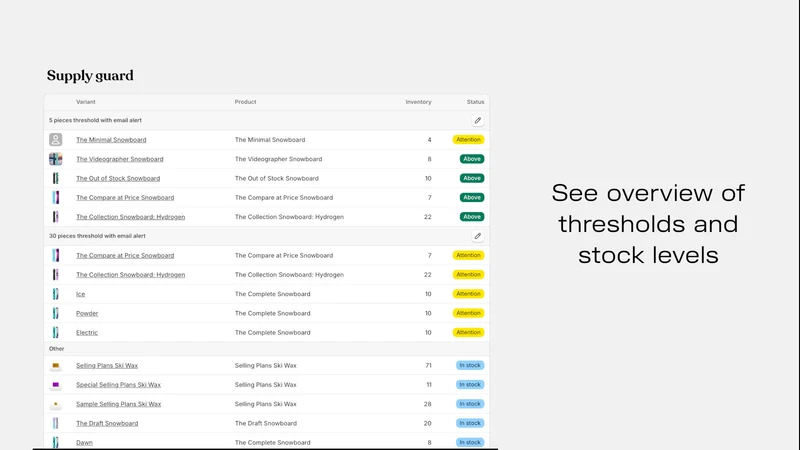Click the Electric variant thumbnail
This screenshot has width=800, height=450.
56,333
